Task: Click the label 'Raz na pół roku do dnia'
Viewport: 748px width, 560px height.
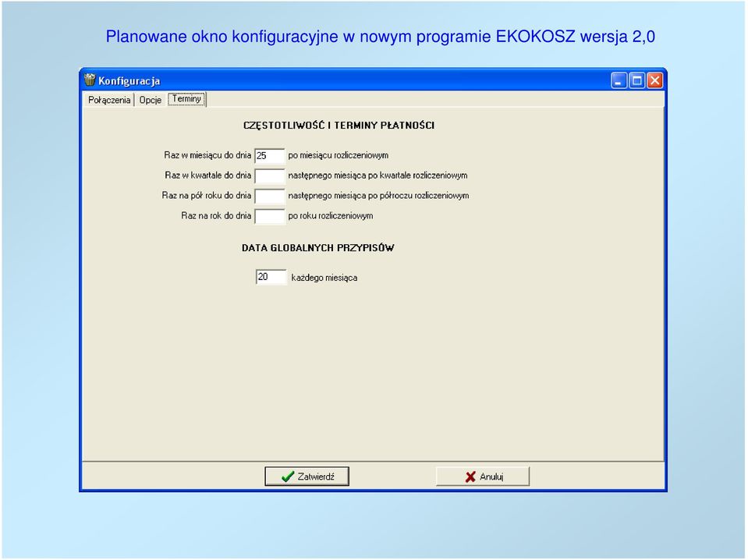Action: 207,196
